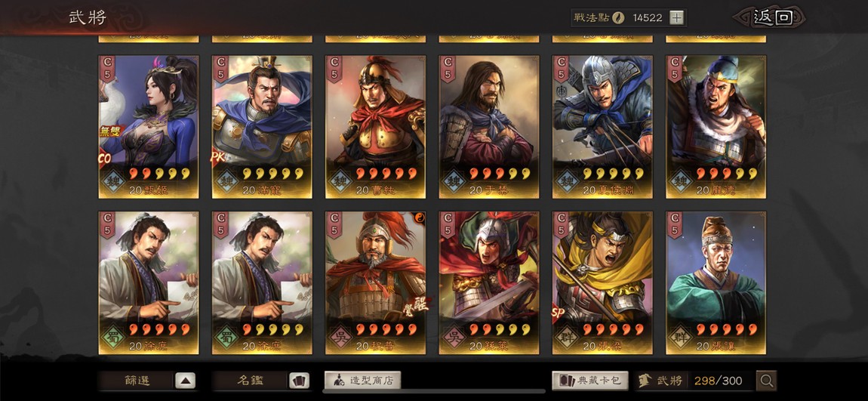Open the 造型商店 skin shop
Image resolution: width=868 pixels, height=401 pixels.
(362, 381)
